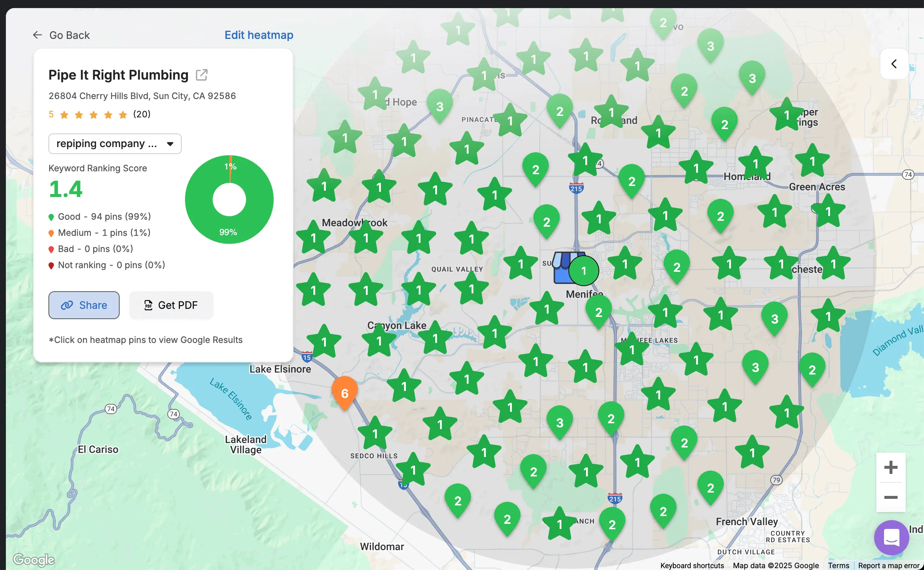Click the Google logo on map

click(34, 560)
